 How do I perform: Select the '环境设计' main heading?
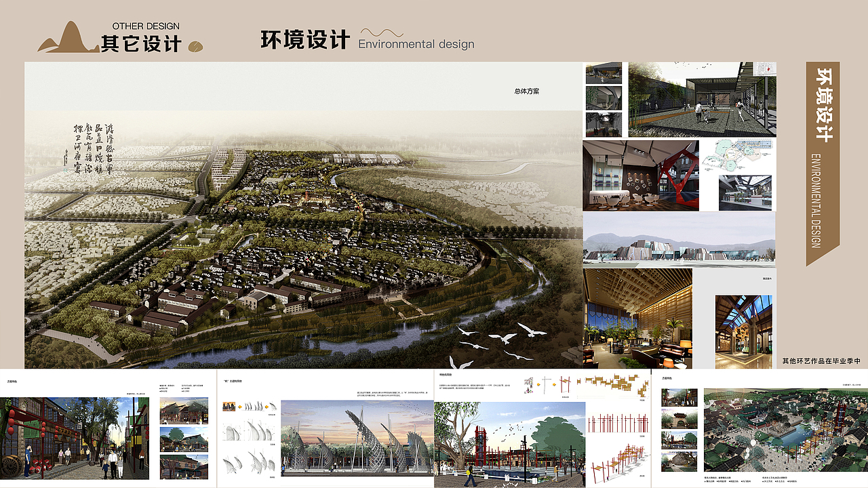tap(305, 39)
